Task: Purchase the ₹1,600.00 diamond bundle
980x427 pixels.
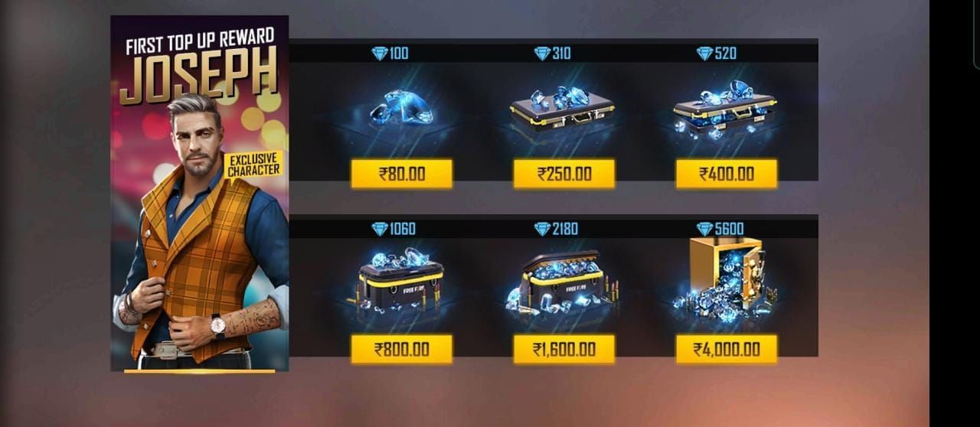Action: (x=563, y=350)
